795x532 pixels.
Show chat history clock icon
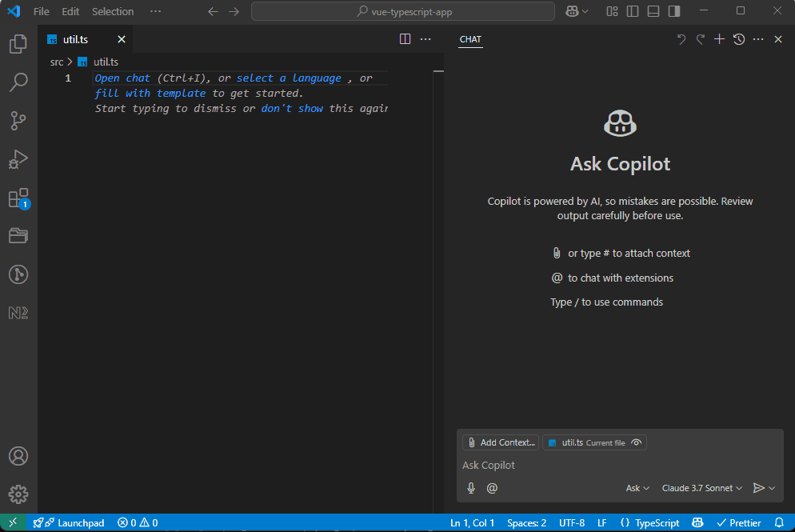pos(739,39)
